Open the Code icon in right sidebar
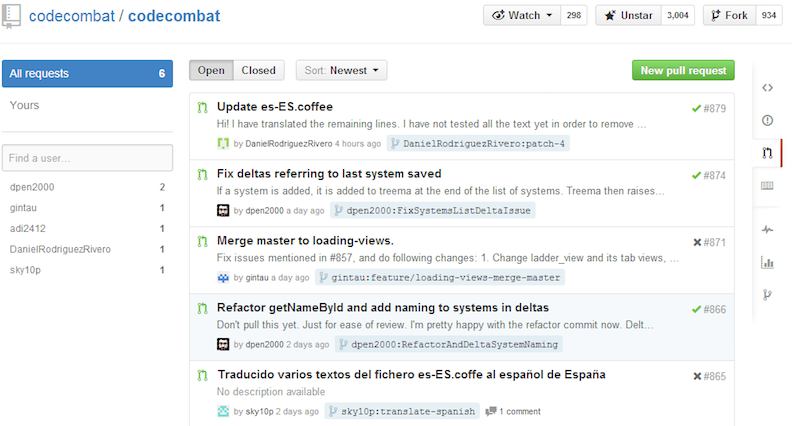This screenshot has width=792, height=426. coord(767,87)
